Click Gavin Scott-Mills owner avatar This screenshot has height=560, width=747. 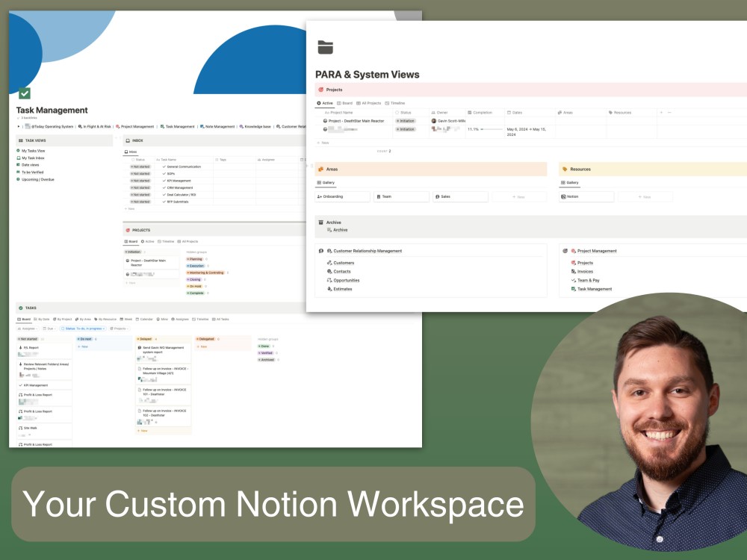pos(434,121)
